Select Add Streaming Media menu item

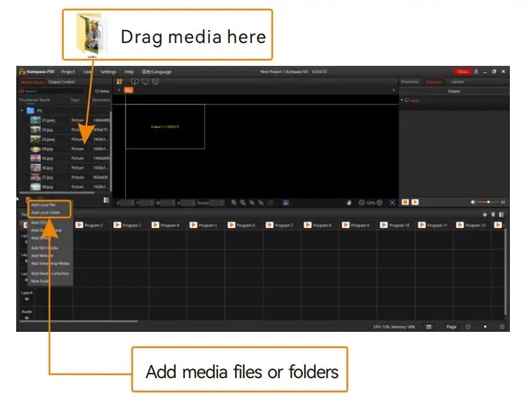pyautogui.click(x=50, y=263)
